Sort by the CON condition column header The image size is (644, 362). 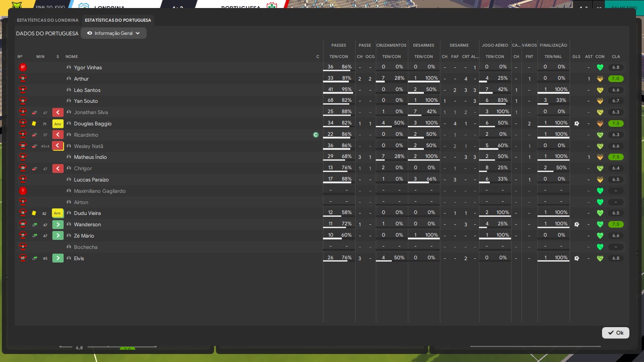(x=600, y=57)
